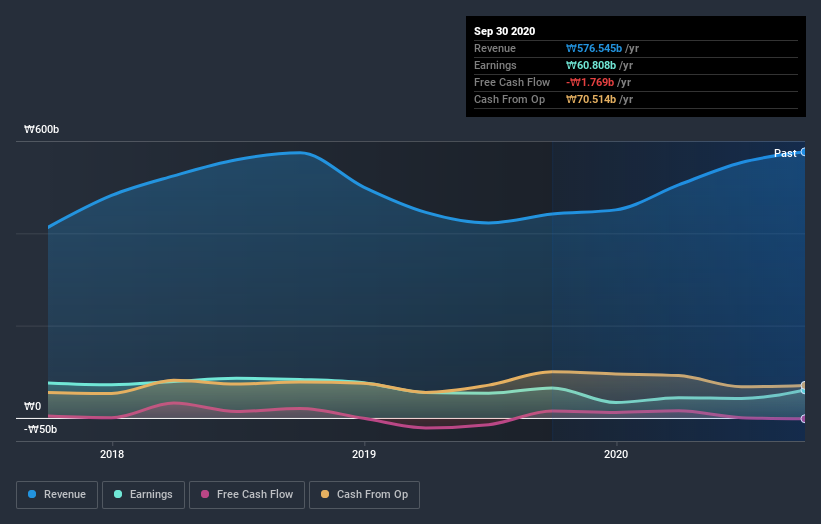821x524 pixels.
Task: Select the Cash From Op endpoint marker
Action: click(804, 385)
